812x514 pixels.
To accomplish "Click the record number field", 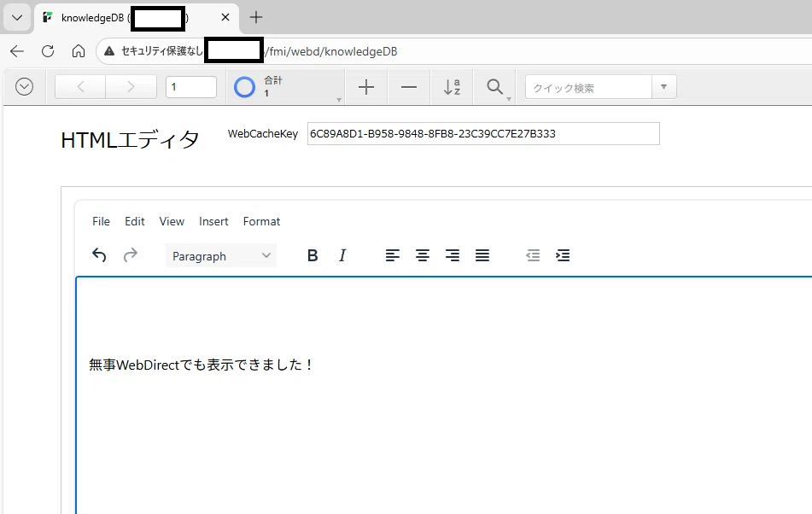I will tap(191, 87).
